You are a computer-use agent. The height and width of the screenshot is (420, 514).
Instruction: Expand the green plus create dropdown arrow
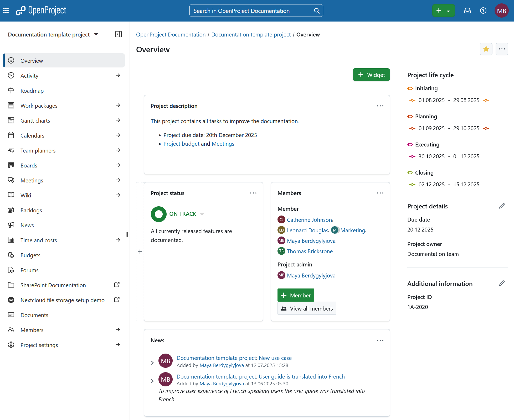(x=448, y=11)
